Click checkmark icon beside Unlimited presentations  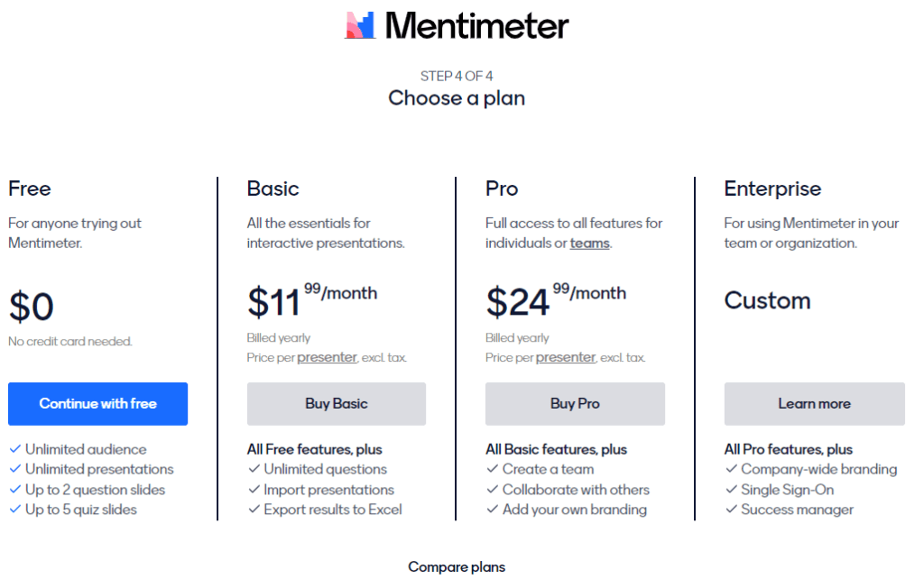(15, 469)
